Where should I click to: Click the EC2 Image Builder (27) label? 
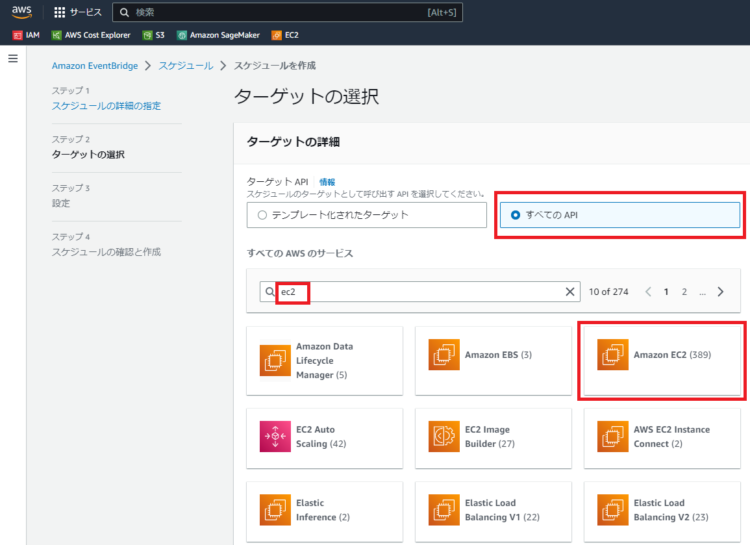pyautogui.click(x=490, y=436)
